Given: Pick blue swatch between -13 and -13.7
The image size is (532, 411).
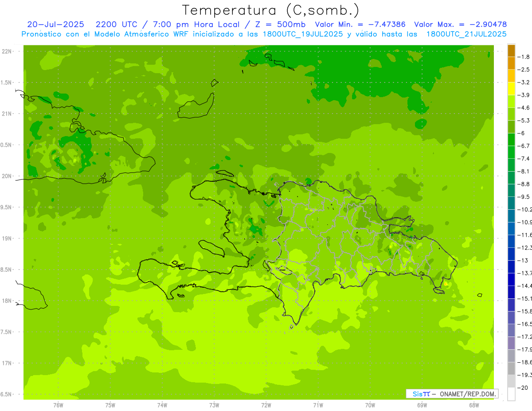Looking at the screenshot, I should (x=511, y=267).
